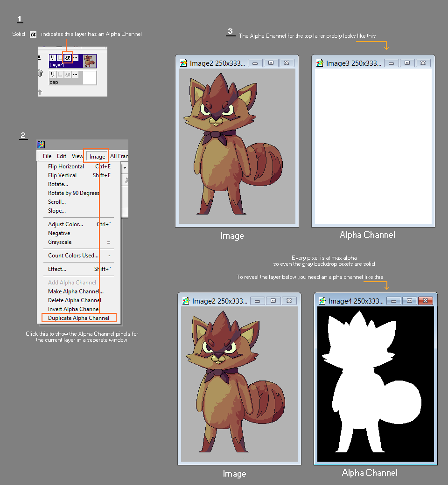Click the upper Image2 window title icon
This screenshot has width=448, height=485.
pyautogui.click(x=183, y=63)
